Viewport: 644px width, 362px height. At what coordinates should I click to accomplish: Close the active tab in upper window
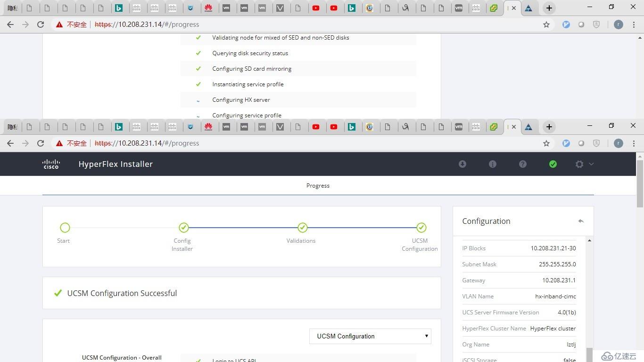tap(514, 8)
